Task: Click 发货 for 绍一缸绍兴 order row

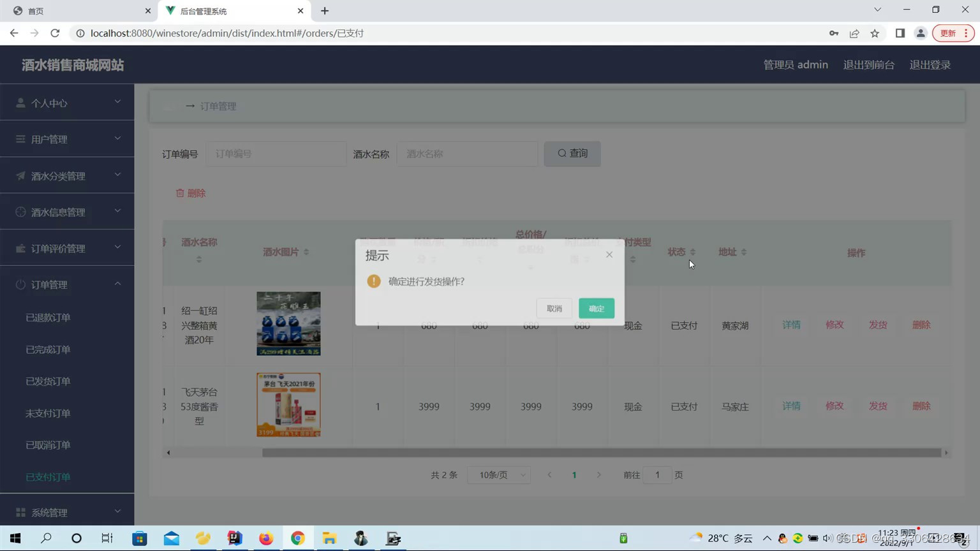Action: (878, 325)
